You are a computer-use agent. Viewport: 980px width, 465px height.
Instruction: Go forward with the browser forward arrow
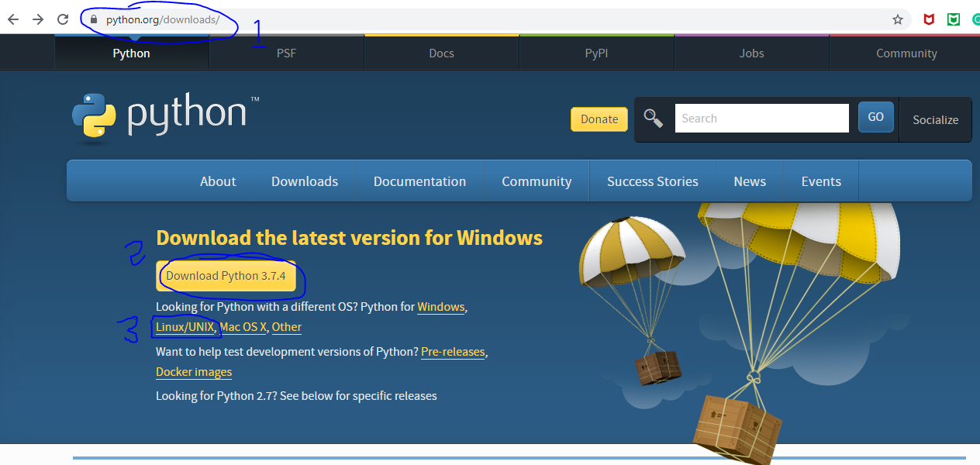click(x=38, y=19)
